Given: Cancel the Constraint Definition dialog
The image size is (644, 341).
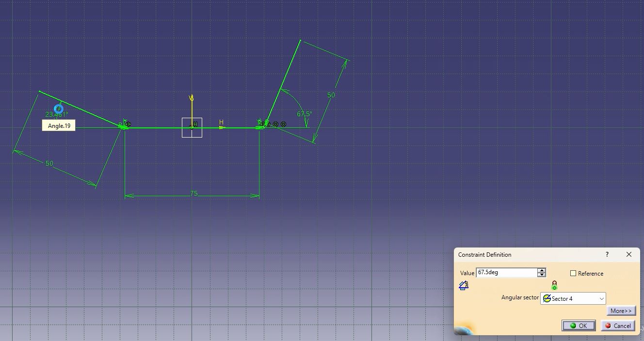Looking at the screenshot, I should [x=617, y=325].
